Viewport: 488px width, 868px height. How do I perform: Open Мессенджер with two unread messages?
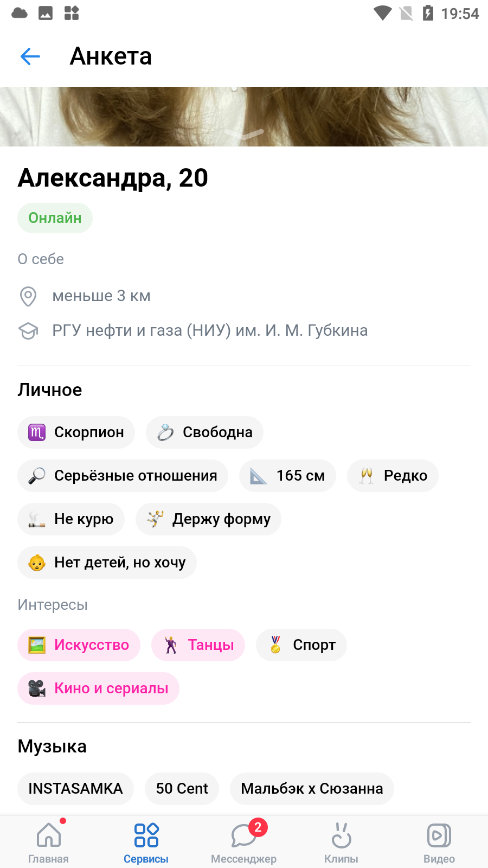[244, 842]
